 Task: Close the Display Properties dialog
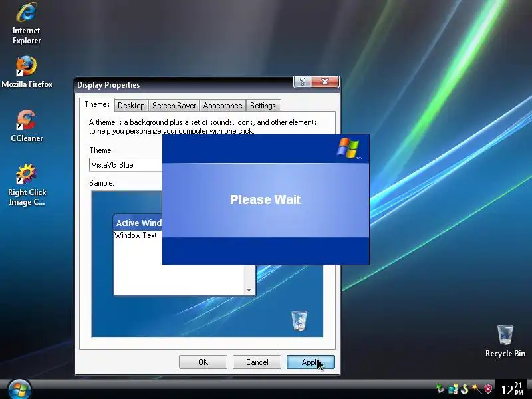(325, 82)
